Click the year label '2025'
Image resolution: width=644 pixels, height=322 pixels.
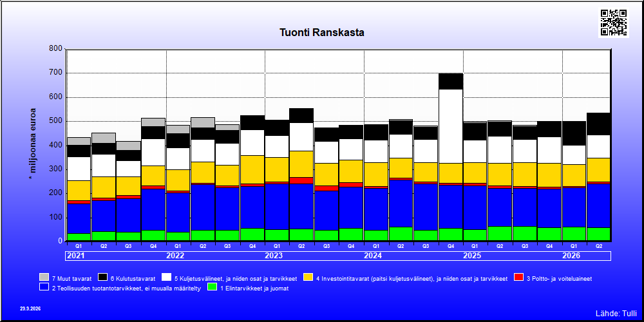coord(472,256)
